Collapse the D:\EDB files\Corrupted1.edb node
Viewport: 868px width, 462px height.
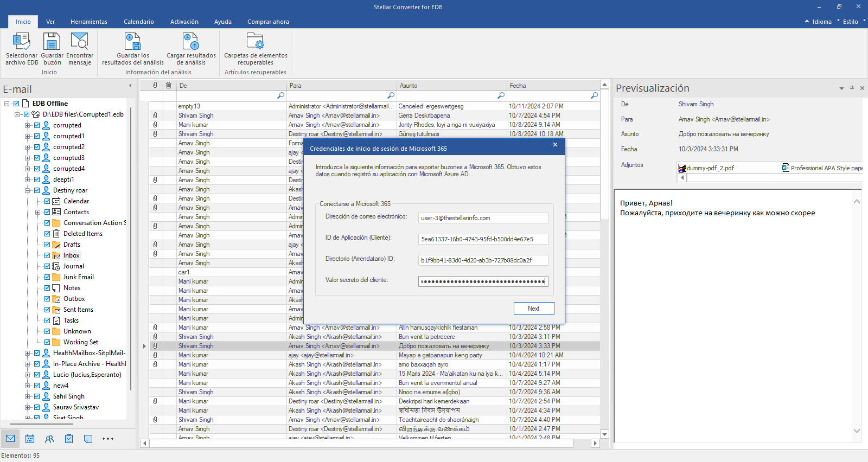(17, 114)
